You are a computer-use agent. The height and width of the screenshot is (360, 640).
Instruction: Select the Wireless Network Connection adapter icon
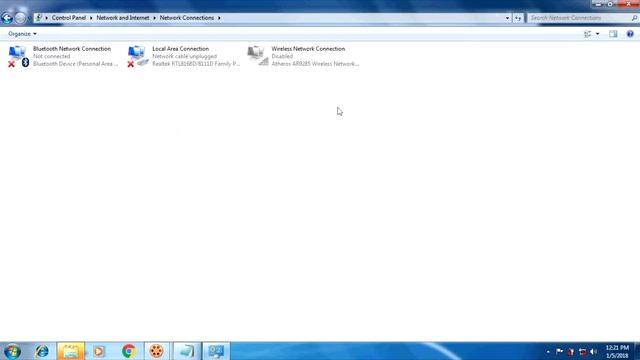[258, 56]
